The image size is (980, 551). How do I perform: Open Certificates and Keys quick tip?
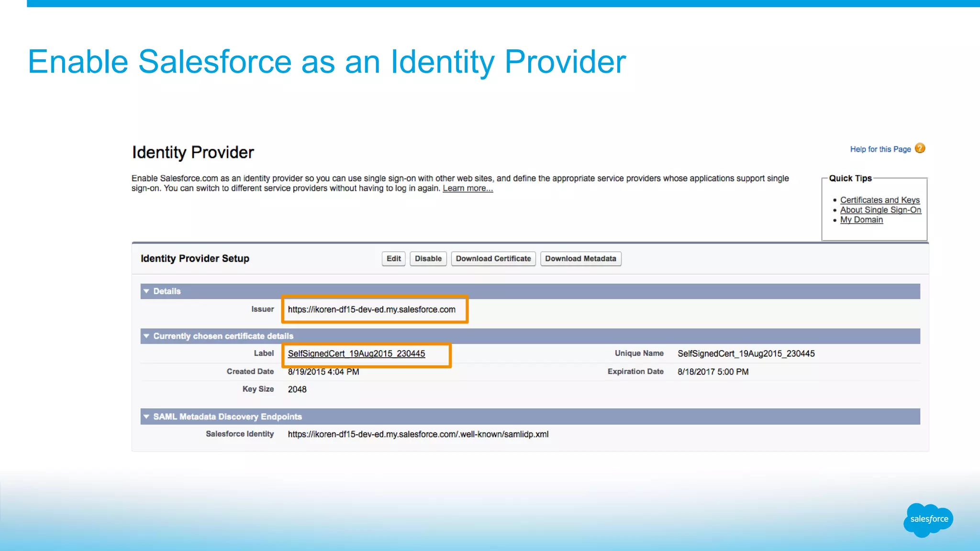pos(880,200)
